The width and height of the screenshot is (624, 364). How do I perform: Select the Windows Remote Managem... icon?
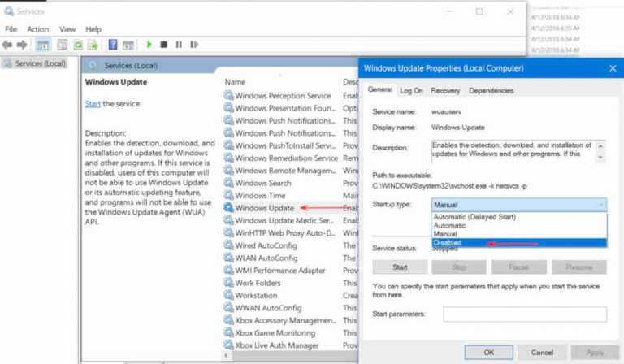[x=228, y=171]
